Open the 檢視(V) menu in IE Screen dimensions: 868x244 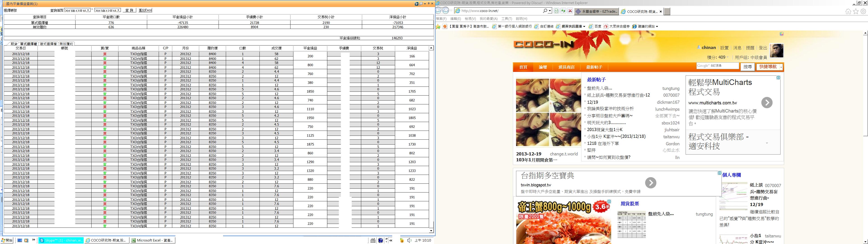pyautogui.click(x=470, y=19)
